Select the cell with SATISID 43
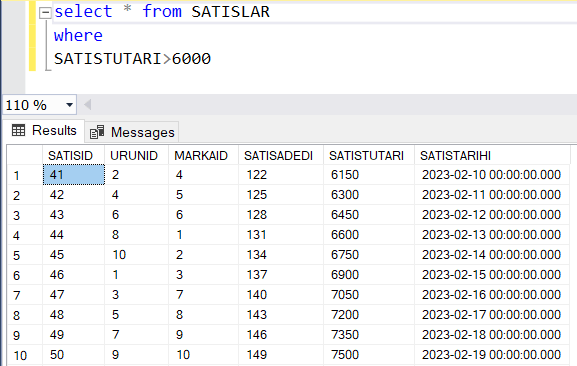 [x=74, y=214]
